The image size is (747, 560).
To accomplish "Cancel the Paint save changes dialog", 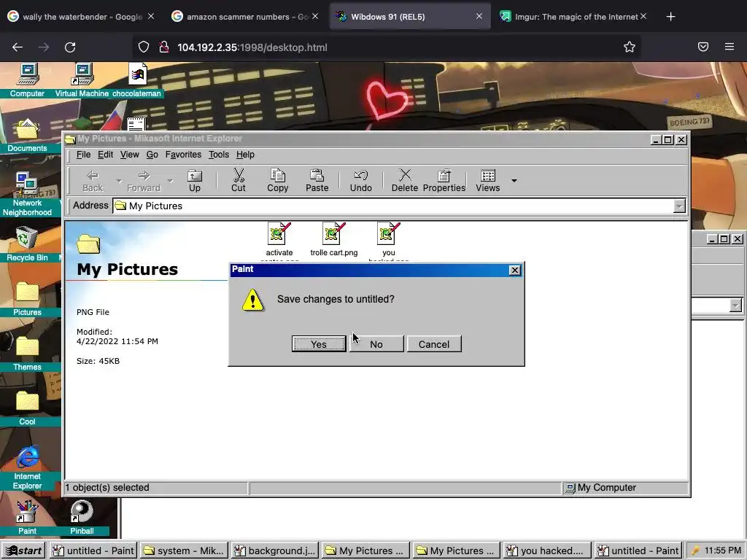I will (434, 344).
